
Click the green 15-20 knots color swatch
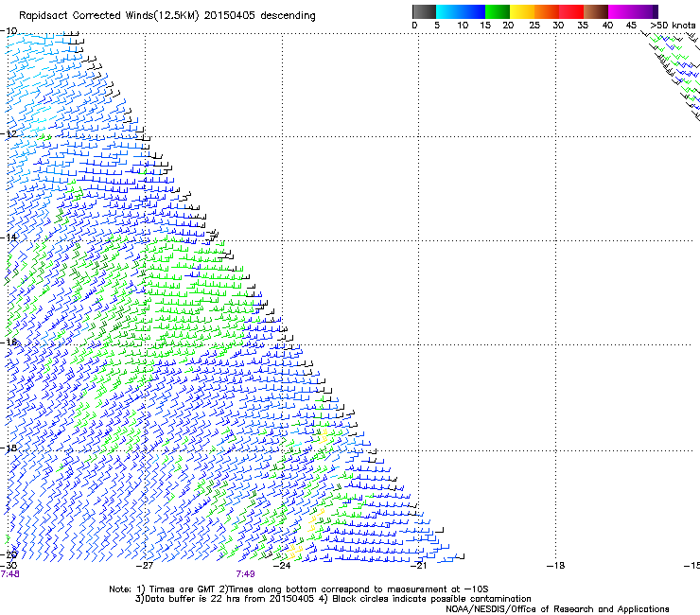tap(498, 11)
